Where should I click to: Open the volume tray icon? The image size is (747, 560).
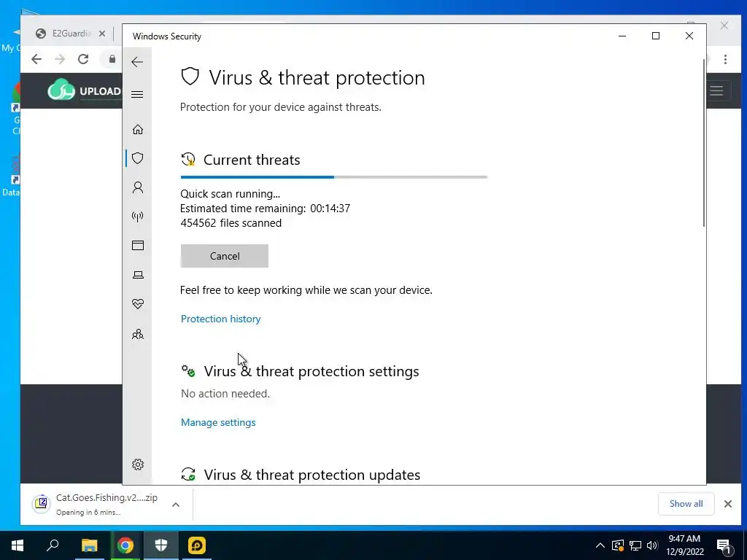click(x=652, y=545)
